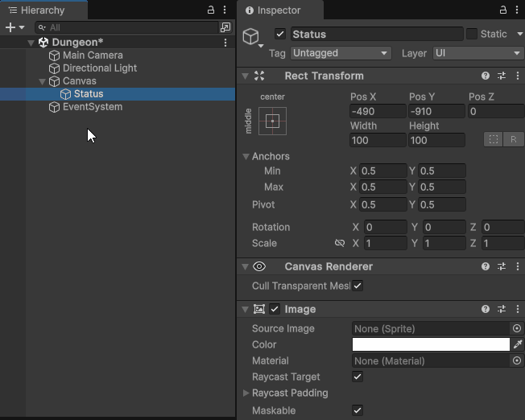525x420 pixels.
Task: Open Image component preset settings icon
Action: point(502,309)
